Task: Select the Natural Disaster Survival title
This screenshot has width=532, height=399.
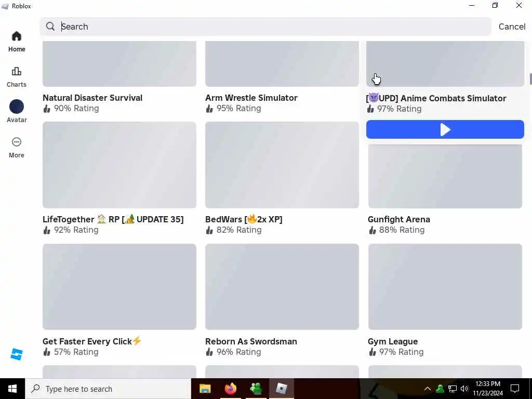Action: (92, 98)
